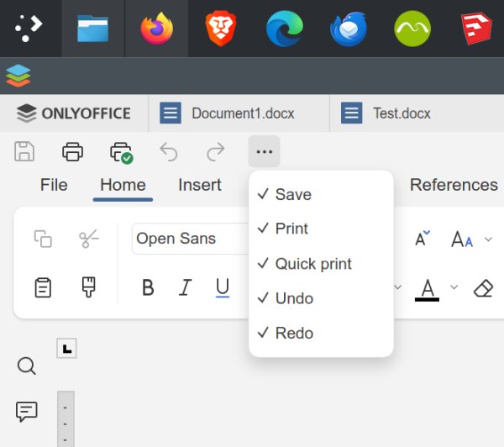Image resolution: width=504 pixels, height=447 pixels.
Task: Open the References ribbon tab
Action: [454, 185]
